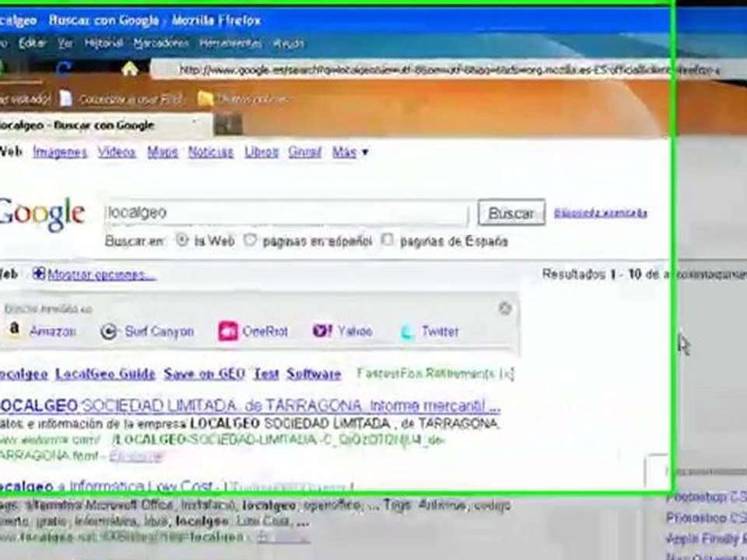
Task: Click the 'Software' refinement link
Action: tap(314, 374)
